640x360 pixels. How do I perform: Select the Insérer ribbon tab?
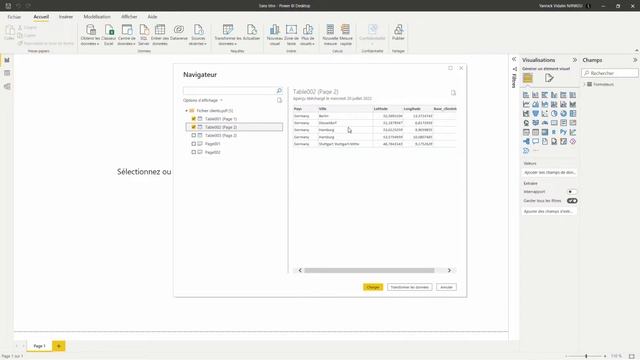(66, 17)
